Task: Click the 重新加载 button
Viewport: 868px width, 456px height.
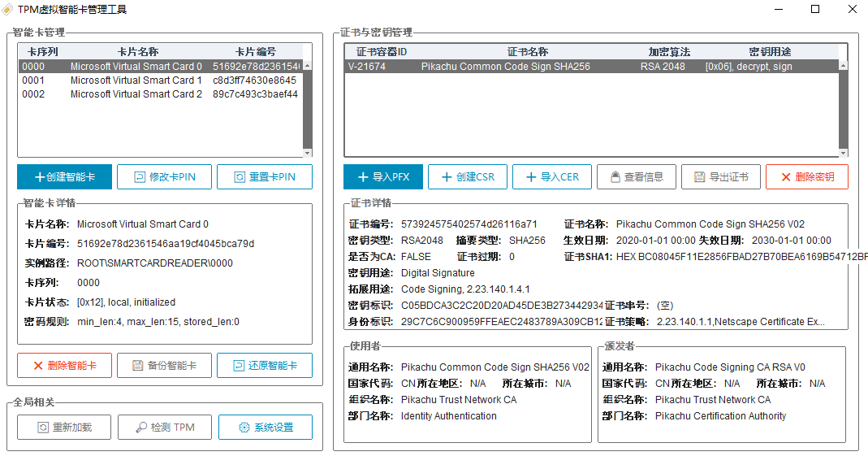Action: (64, 428)
